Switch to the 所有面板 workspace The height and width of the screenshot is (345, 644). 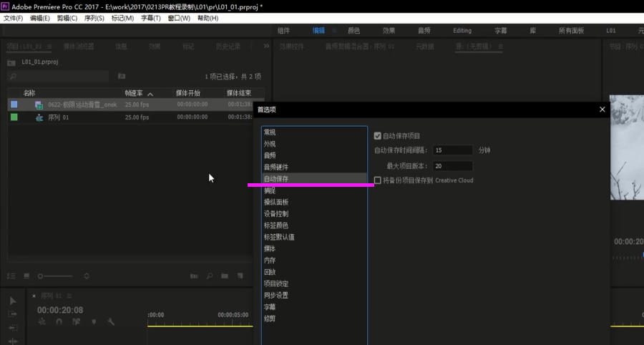click(x=571, y=30)
